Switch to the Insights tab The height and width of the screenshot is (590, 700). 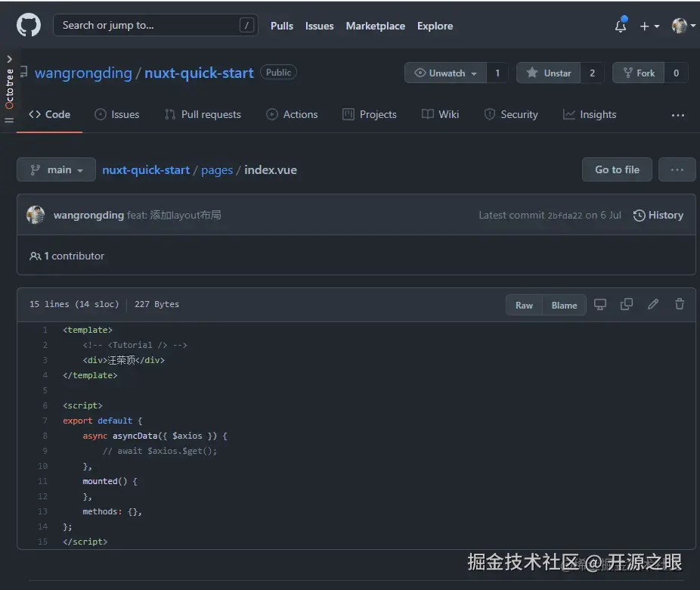(x=590, y=114)
